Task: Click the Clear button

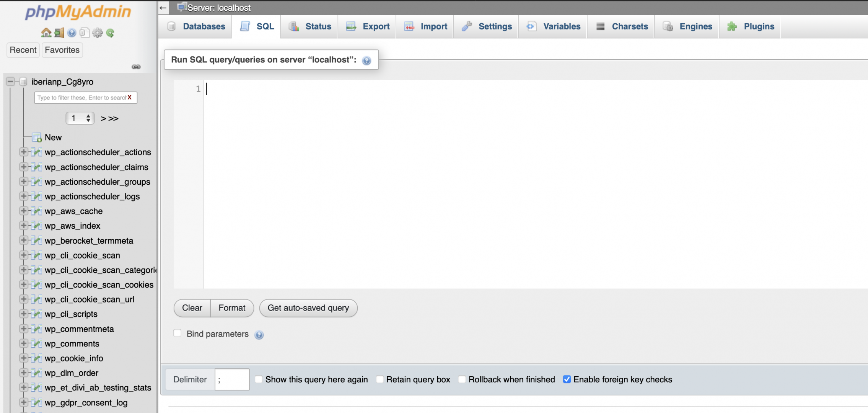Action: tap(192, 308)
